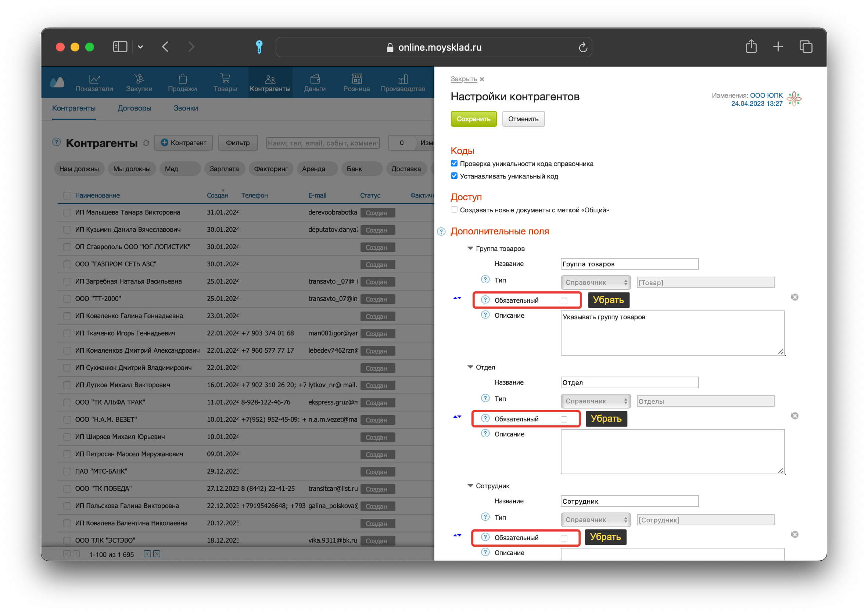Image resolution: width=868 pixels, height=615 pixels.
Task: Refresh the Контрагенты list icon
Action: coord(146,143)
